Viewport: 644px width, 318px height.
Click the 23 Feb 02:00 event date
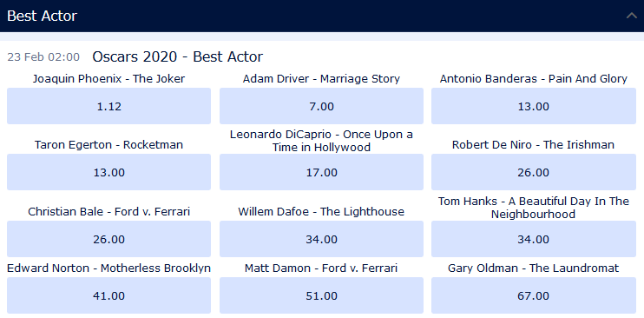pyautogui.click(x=43, y=57)
